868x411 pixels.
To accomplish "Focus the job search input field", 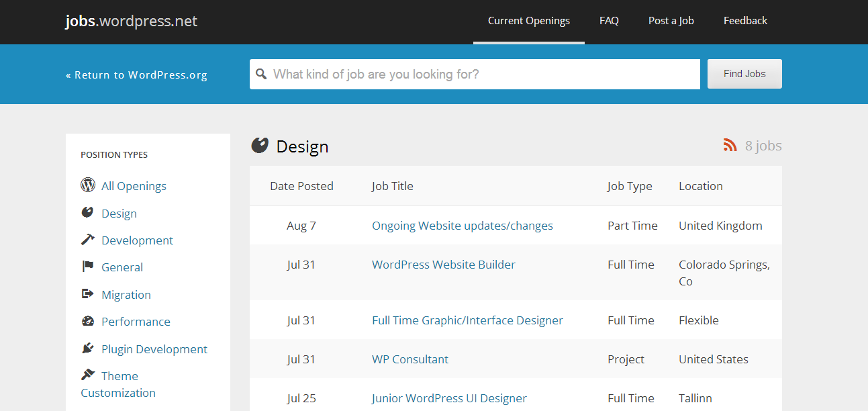I will (483, 75).
